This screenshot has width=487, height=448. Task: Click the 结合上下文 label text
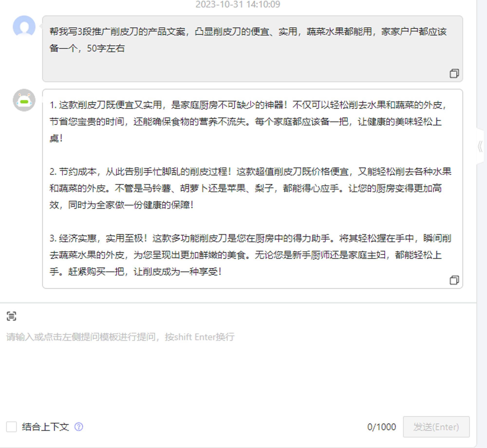45,427
